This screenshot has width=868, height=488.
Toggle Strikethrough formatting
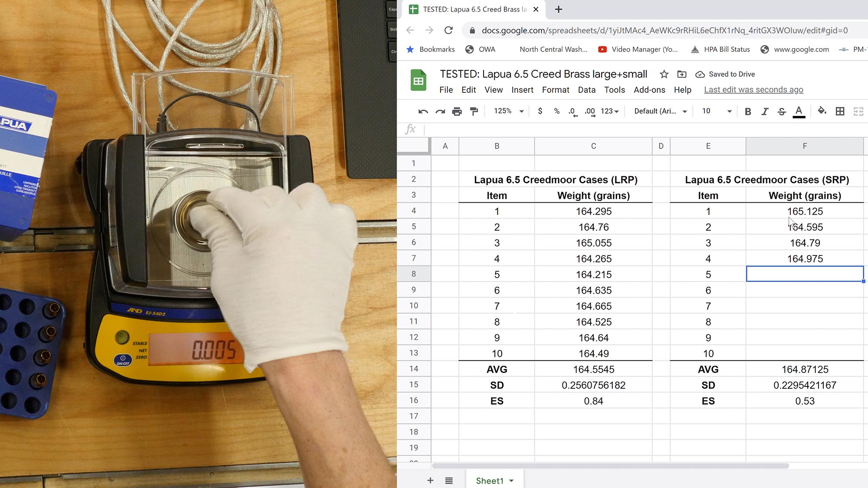click(x=781, y=111)
